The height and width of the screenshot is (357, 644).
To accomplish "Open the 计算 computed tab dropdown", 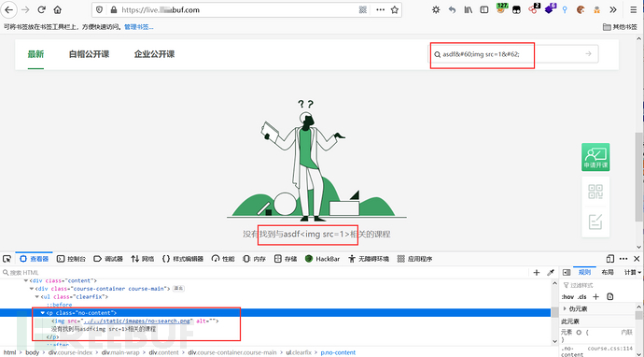I will 633,272.
